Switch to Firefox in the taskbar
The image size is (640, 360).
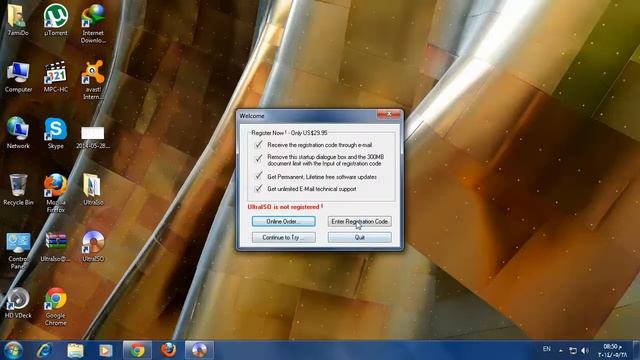coord(168,350)
